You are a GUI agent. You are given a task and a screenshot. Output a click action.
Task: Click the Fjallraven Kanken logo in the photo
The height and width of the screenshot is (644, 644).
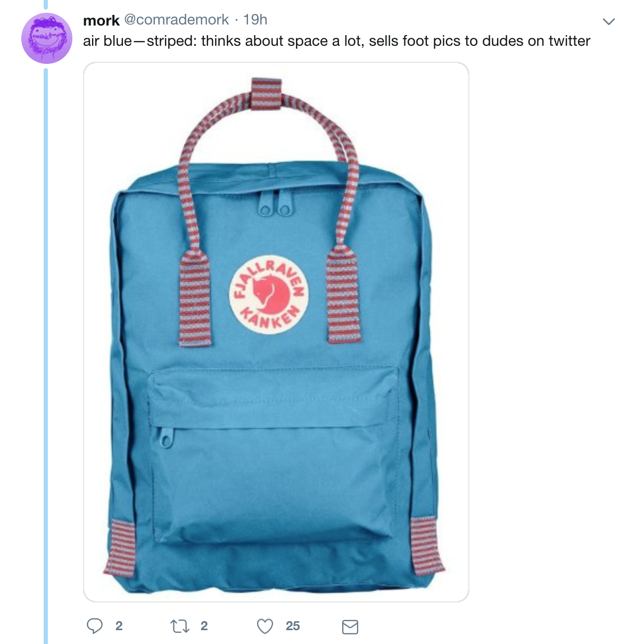269,293
